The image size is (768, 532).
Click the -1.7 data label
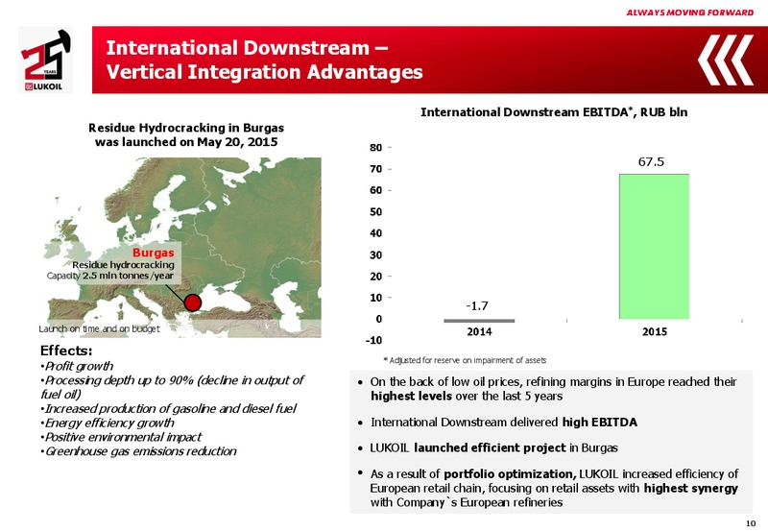476,306
